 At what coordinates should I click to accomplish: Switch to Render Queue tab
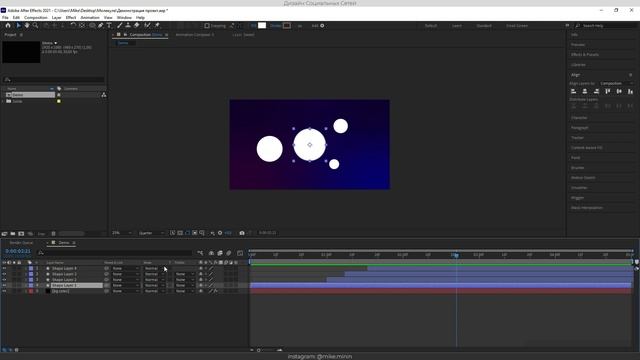click(21, 243)
